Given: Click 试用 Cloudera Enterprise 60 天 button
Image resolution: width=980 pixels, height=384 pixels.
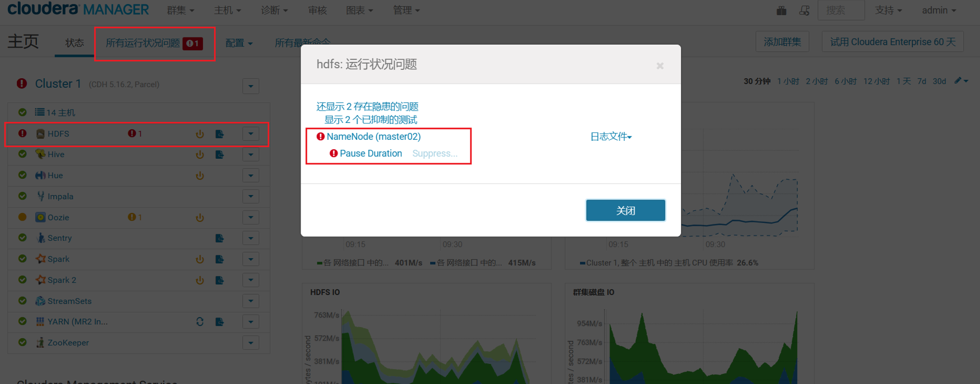Looking at the screenshot, I should coord(892,42).
